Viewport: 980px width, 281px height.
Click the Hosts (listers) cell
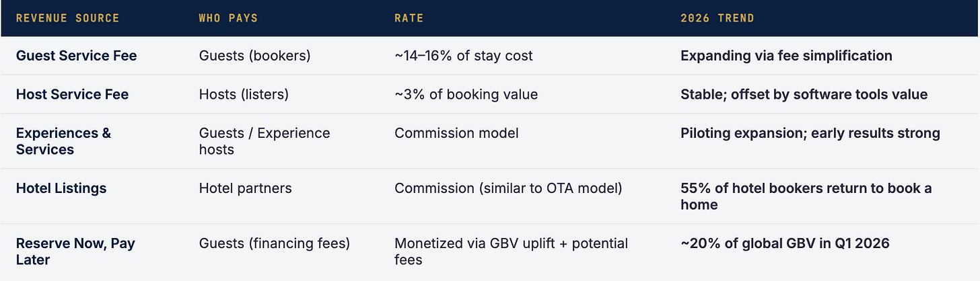pyautogui.click(x=244, y=95)
